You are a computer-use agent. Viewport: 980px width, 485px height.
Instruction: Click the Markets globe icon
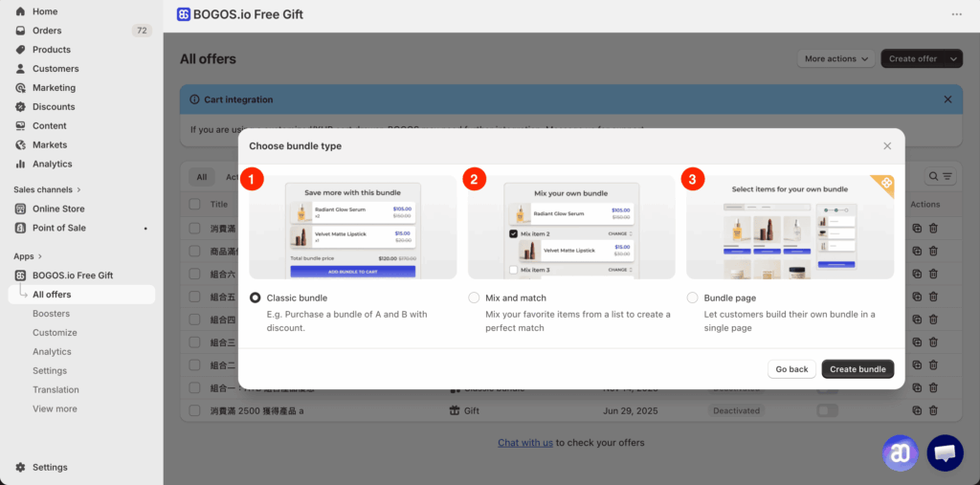pyautogui.click(x=21, y=145)
